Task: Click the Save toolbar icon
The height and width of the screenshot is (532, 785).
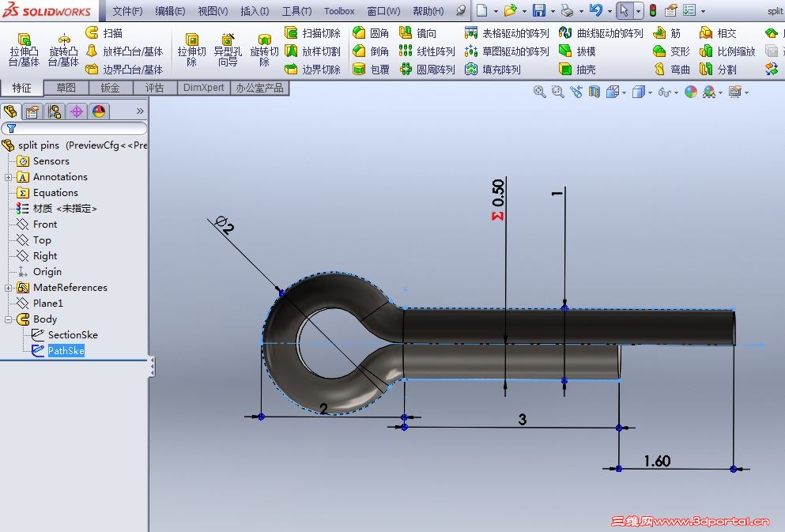Action: coord(539,10)
